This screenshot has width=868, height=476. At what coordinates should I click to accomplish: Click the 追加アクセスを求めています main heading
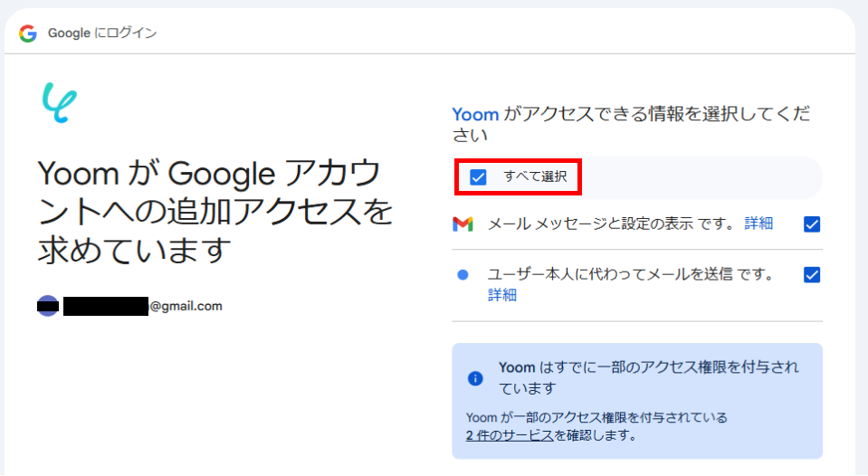215,211
